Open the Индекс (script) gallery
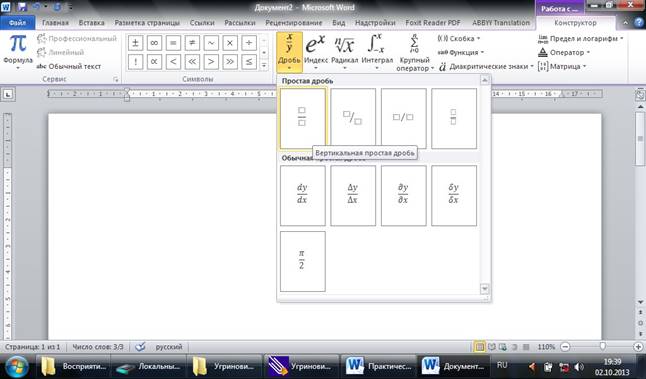 point(316,52)
